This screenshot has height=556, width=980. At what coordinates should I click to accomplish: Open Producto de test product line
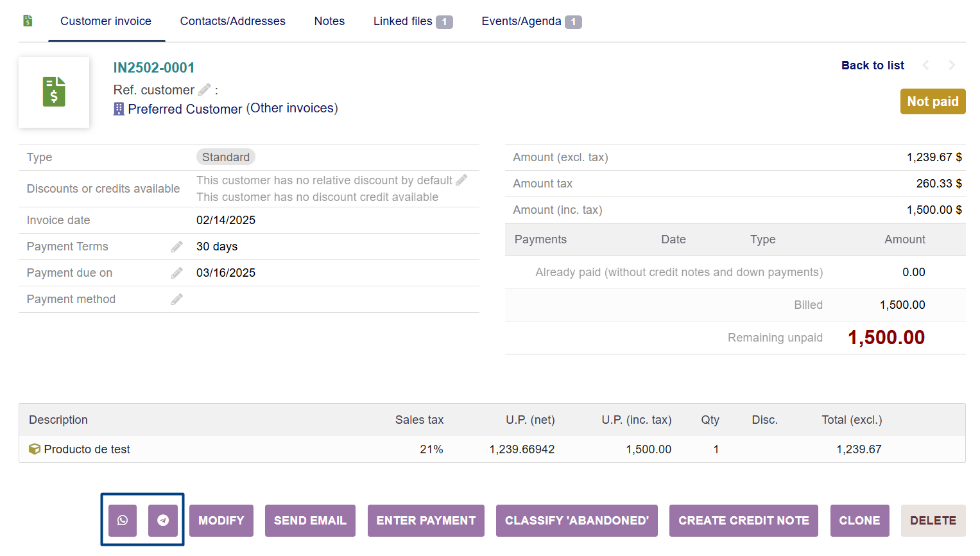pos(87,449)
